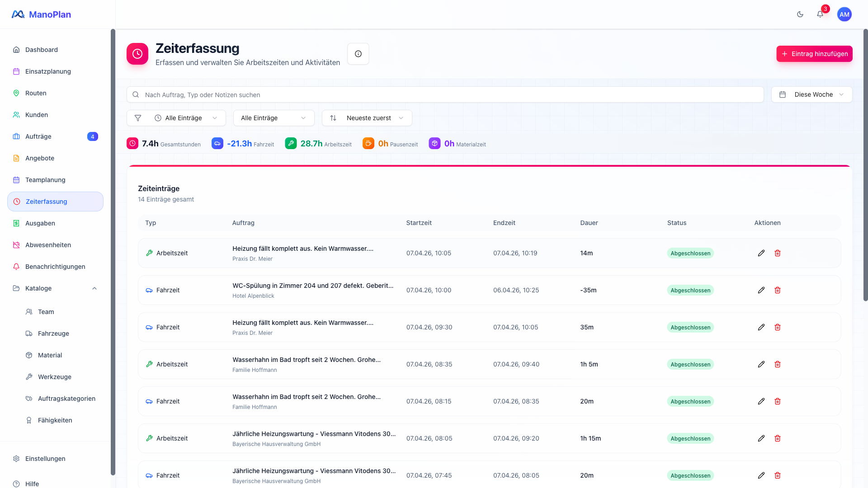Open Neueste zuerst sort dropdown
868x488 pixels.
tap(367, 118)
